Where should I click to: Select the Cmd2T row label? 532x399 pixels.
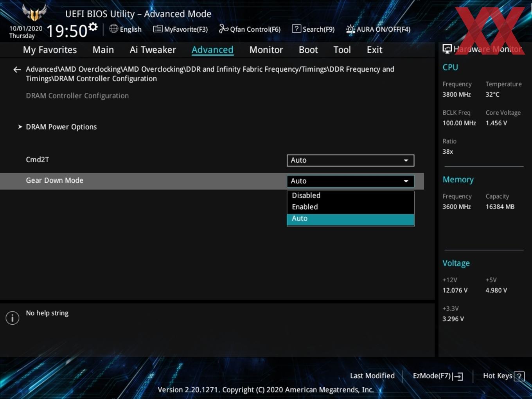[37, 160]
